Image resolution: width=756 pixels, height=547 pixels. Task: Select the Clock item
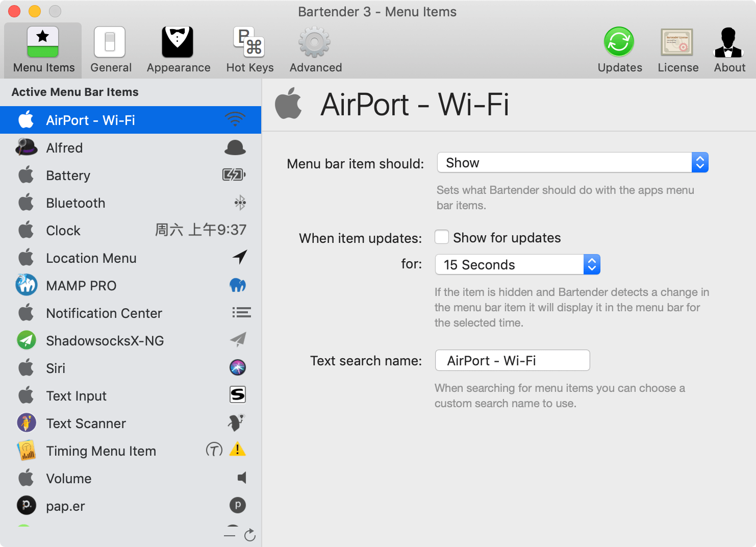[131, 230]
